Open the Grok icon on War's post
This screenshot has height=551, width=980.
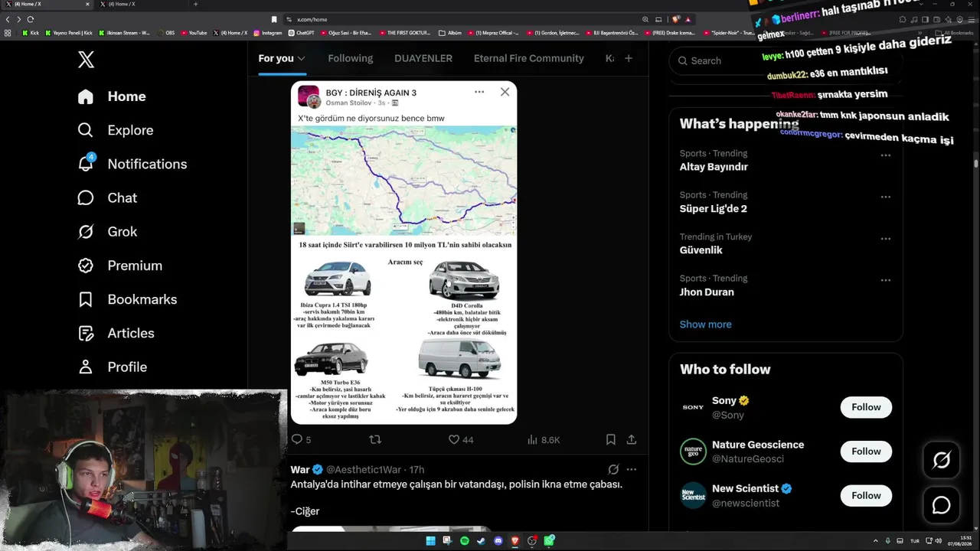[613, 469]
